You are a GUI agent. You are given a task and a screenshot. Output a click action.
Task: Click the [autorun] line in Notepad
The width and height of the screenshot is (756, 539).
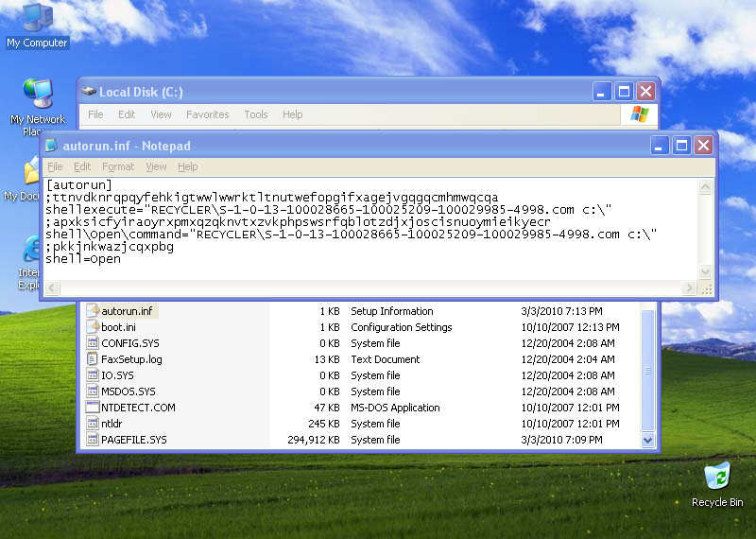pyautogui.click(x=79, y=184)
